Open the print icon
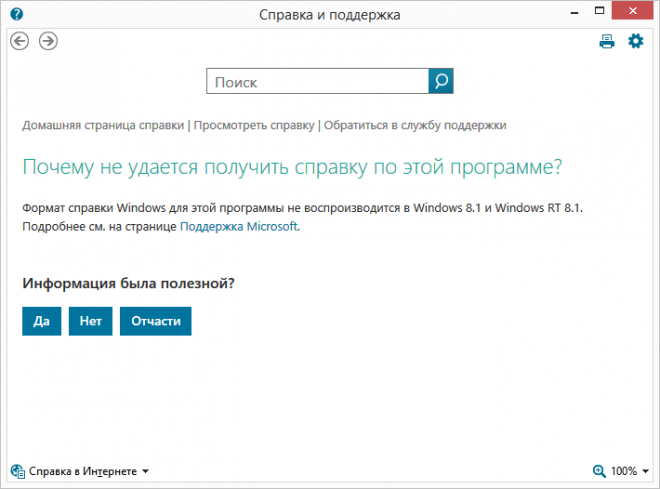The image size is (660, 489). 607,41
